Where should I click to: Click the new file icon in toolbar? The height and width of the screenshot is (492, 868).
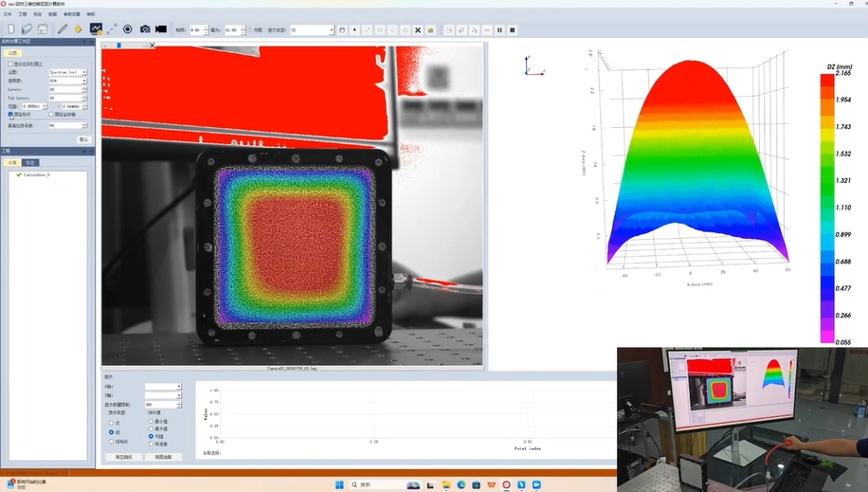[9, 29]
